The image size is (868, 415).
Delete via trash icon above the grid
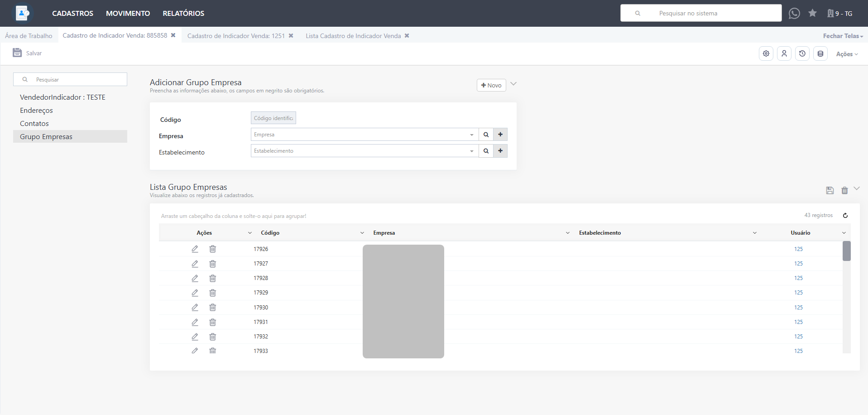[844, 190]
